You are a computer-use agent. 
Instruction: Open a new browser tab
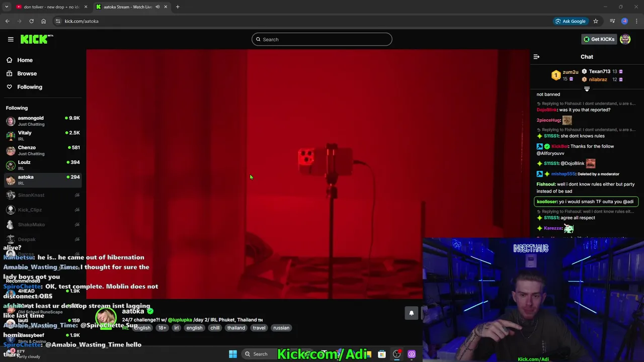click(x=178, y=7)
